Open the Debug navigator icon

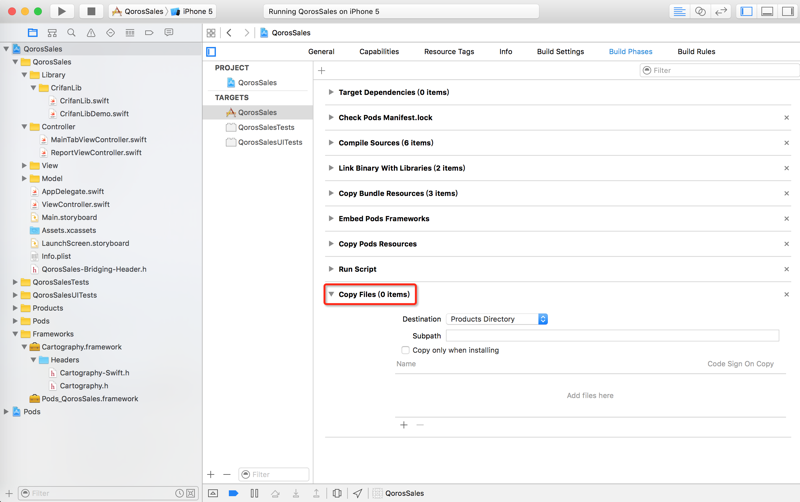click(130, 33)
